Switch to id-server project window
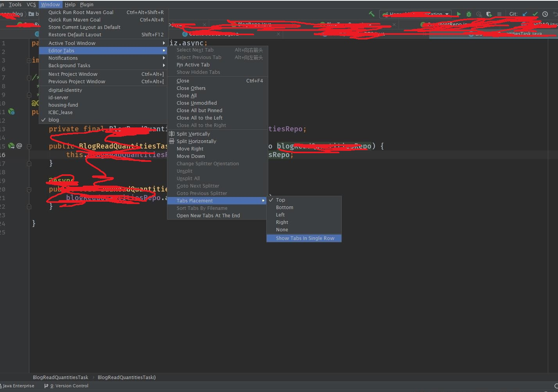Screen dimensions: 558x392 [x=103, y=97]
